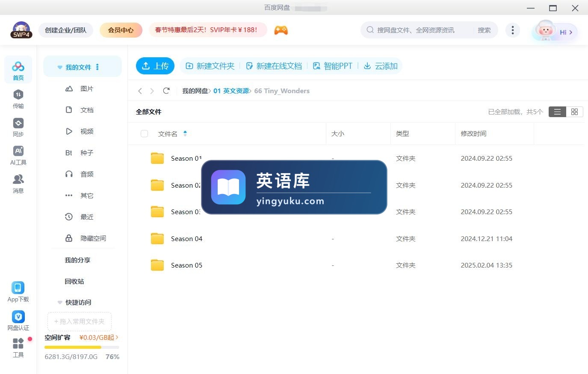The height and width of the screenshot is (374, 588).
Task: Open the 同步 sync icon
Action: coord(18,123)
